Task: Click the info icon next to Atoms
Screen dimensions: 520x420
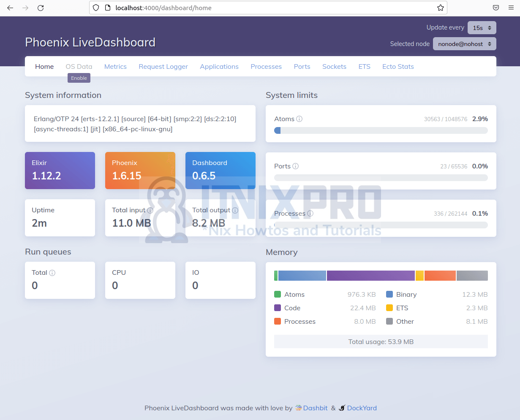Action: pyautogui.click(x=299, y=119)
